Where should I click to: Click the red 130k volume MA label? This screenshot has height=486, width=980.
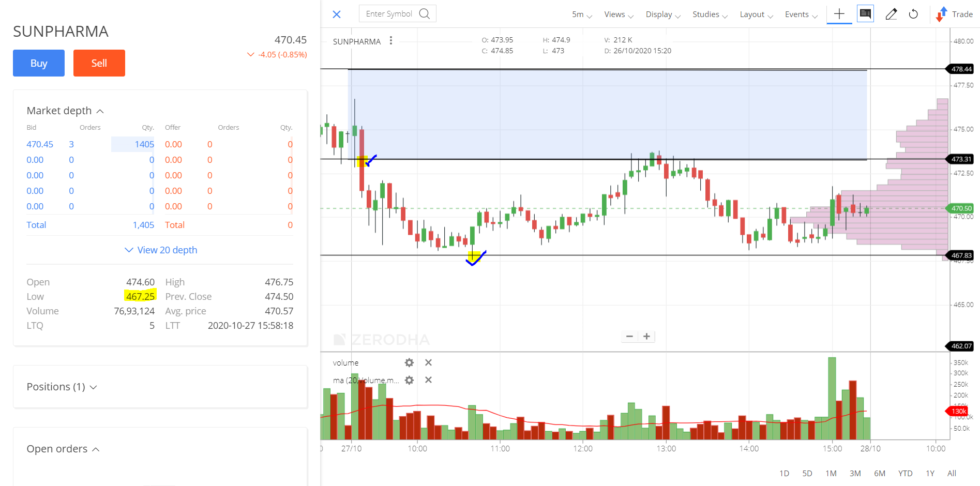(957, 411)
